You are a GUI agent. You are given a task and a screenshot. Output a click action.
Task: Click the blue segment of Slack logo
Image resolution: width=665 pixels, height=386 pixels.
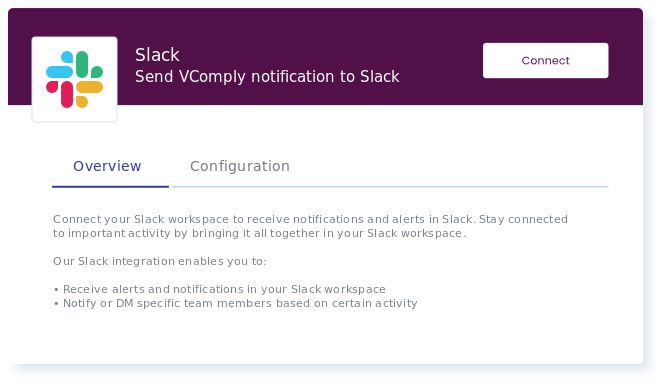point(60,65)
